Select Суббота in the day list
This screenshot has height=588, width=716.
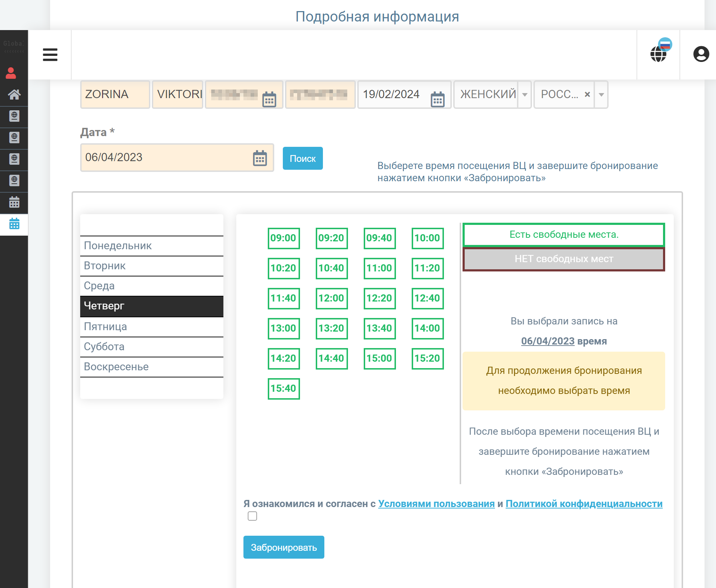pyautogui.click(x=152, y=347)
